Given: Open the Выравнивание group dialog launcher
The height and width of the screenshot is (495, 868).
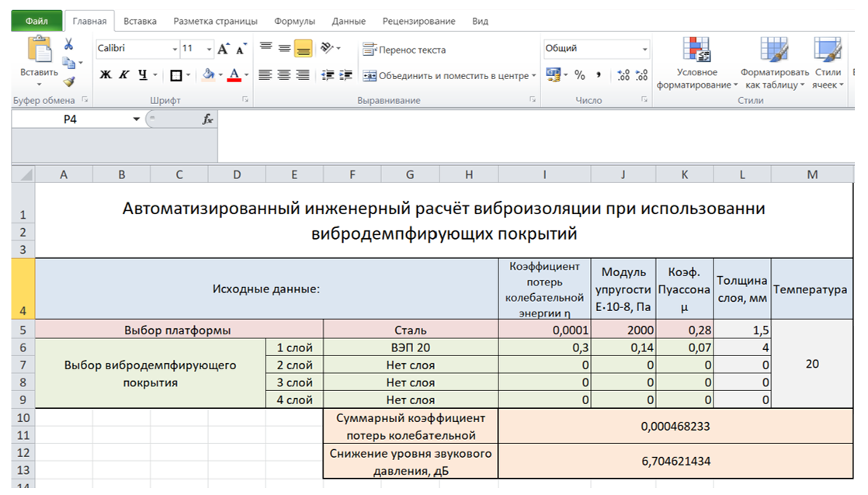Looking at the screenshot, I should [533, 99].
